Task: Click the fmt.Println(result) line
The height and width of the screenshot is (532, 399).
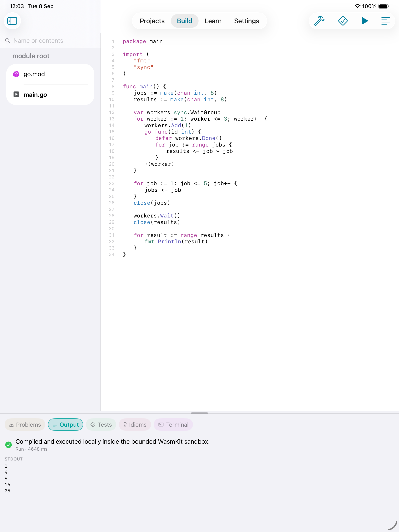Action: 176,241
